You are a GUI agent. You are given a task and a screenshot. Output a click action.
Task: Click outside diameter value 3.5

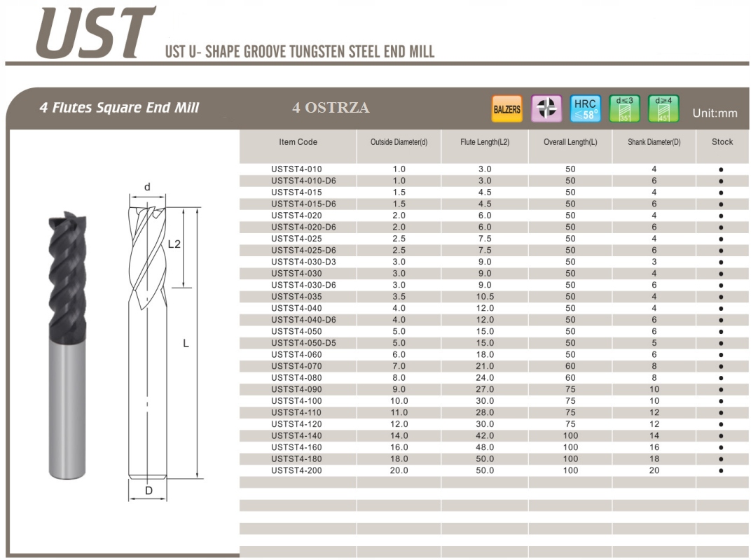click(x=399, y=297)
